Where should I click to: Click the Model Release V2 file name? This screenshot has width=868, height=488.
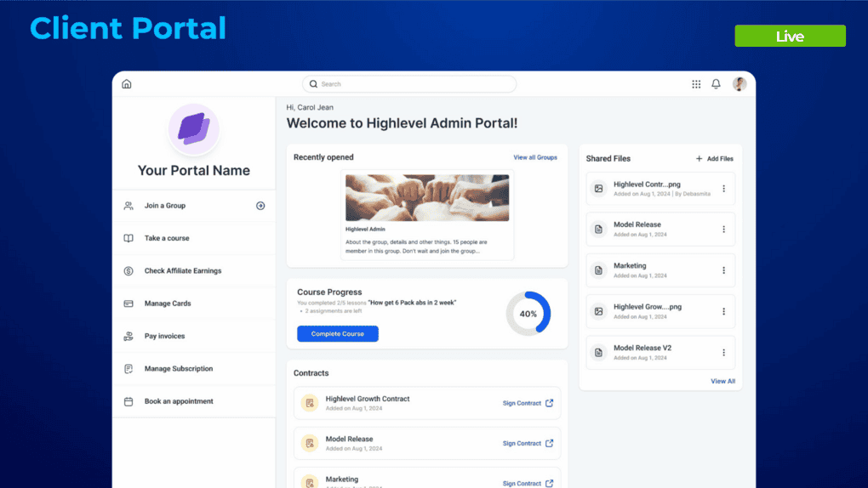[642, 348]
